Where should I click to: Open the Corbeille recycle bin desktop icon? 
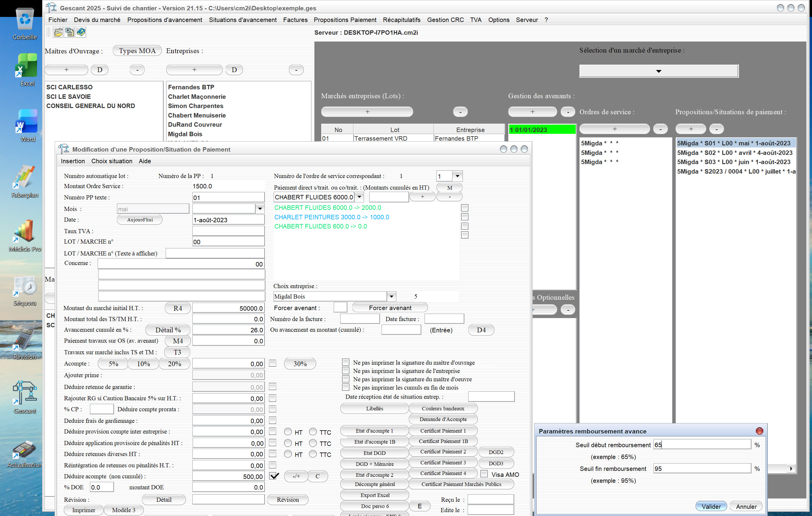[25, 24]
